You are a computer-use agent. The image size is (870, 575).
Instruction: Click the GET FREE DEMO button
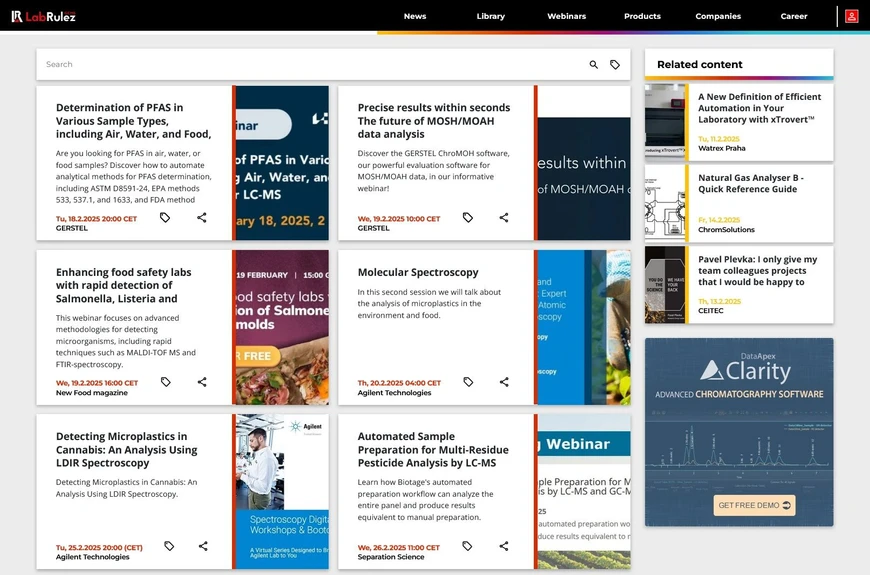click(754, 505)
